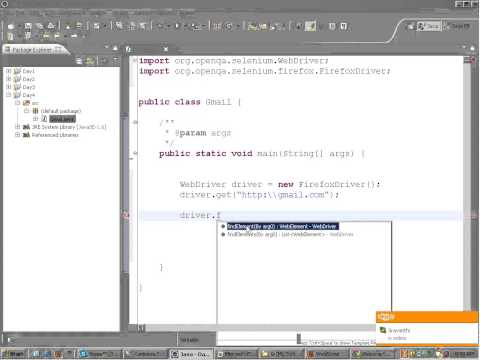Toggle folding for the Javadoc comment block

coord(135,122)
